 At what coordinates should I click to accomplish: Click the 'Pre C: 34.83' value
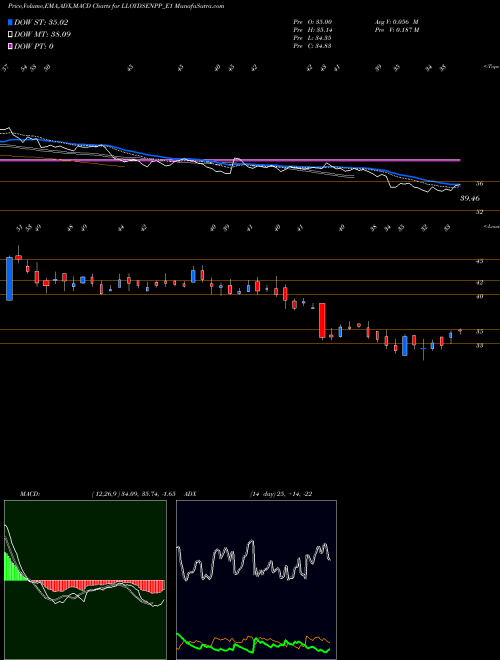coord(312,46)
